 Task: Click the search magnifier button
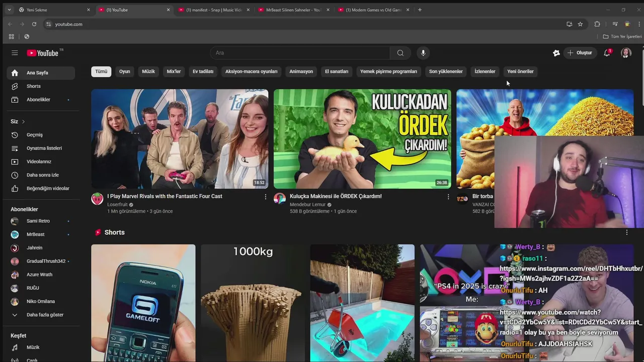pyautogui.click(x=400, y=53)
